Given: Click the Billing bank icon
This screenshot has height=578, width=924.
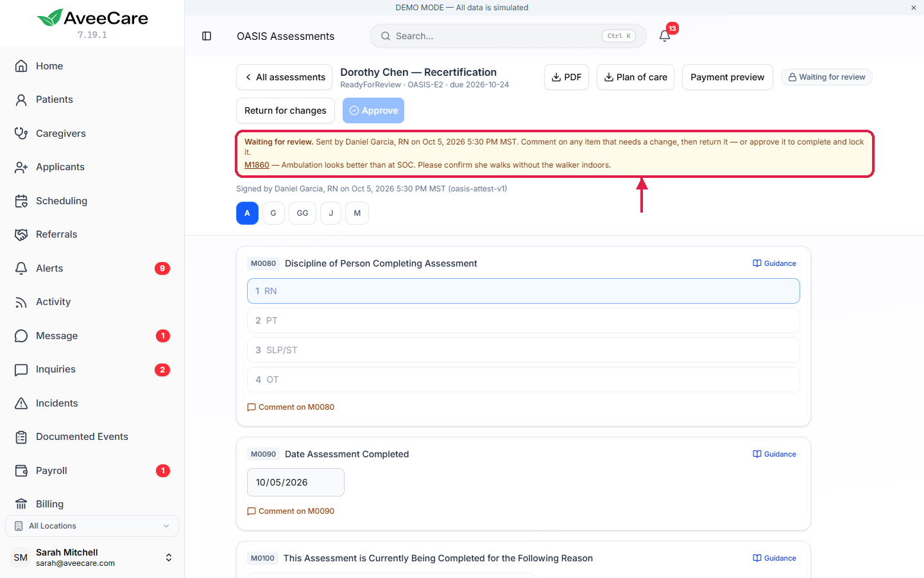Looking at the screenshot, I should click(x=21, y=504).
